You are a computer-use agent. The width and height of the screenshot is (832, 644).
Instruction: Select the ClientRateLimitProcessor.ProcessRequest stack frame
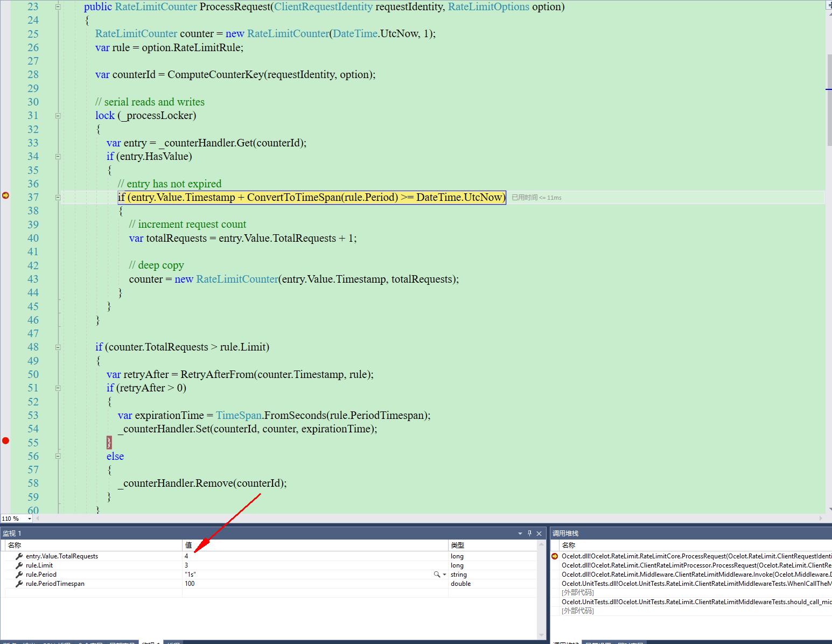pos(673,565)
